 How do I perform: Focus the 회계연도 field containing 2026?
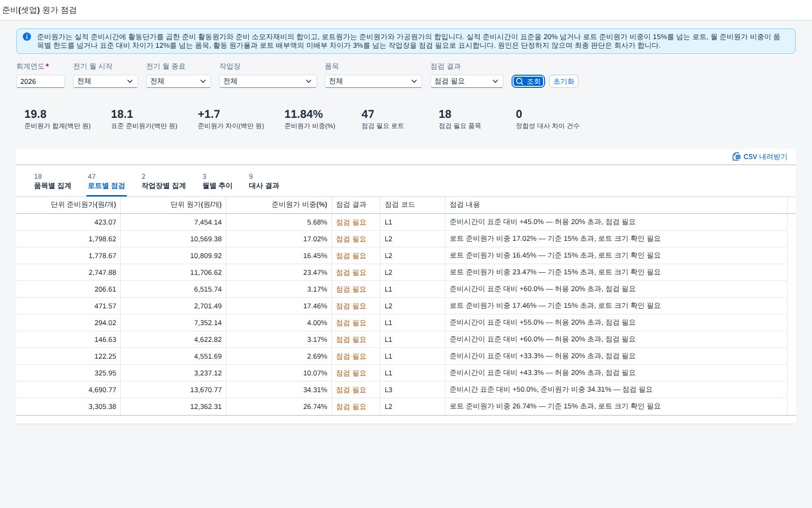coord(41,81)
